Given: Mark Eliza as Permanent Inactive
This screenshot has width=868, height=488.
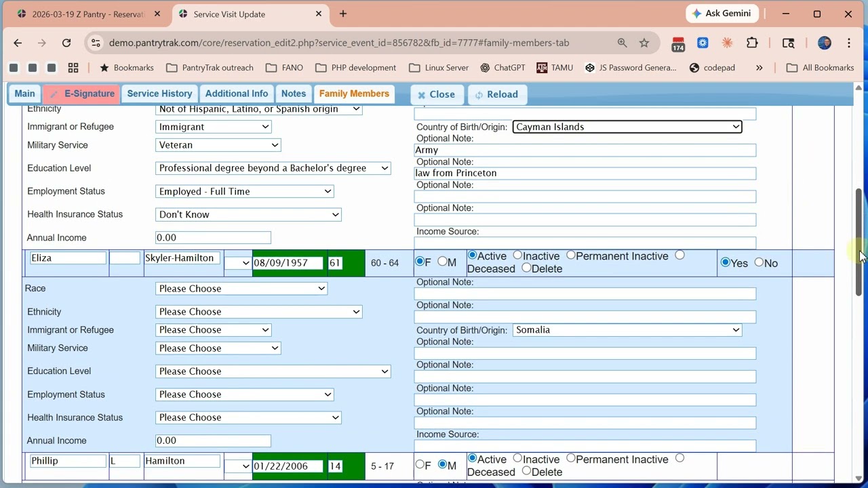Looking at the screenshot, I should click(570, 255).
